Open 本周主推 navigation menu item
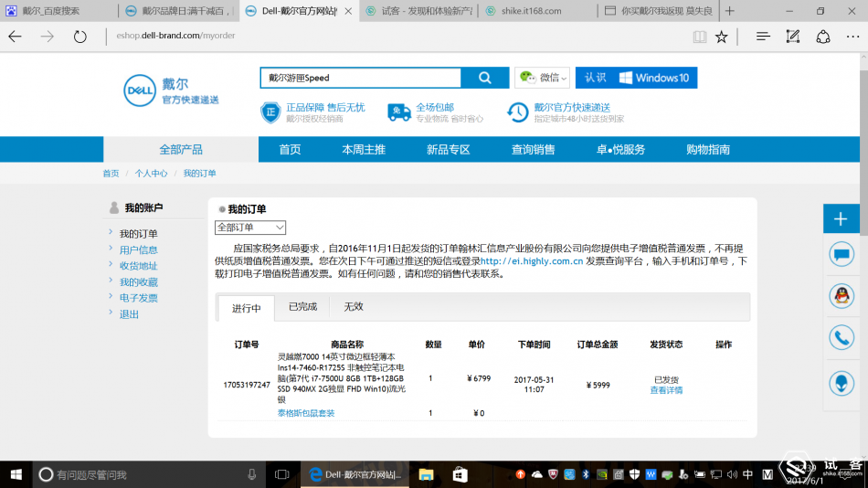868x488 pixels. 364,150
